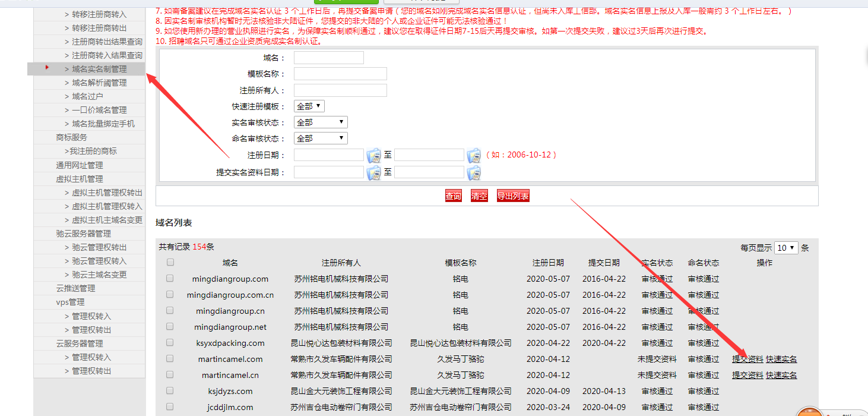Image resolution: width=868 pixels, height=416 pixels.
Task: Open calendar for submission end date
Action: [x=473, y=173]
